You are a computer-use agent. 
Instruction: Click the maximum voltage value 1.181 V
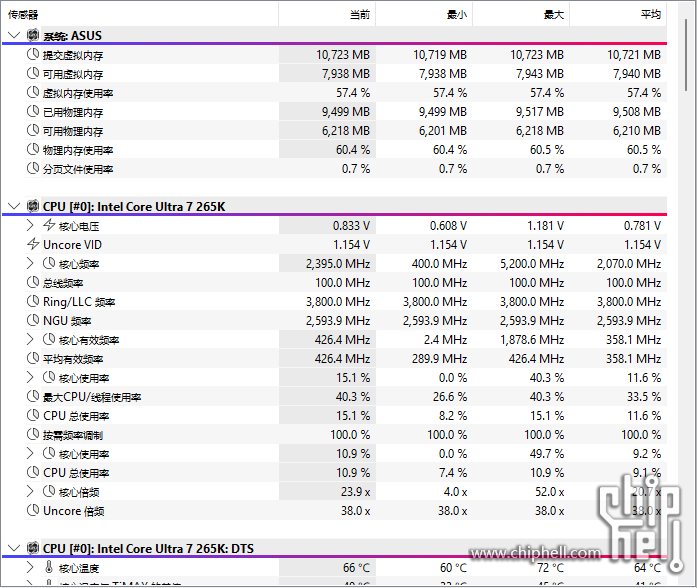click(x=545, y=226)
